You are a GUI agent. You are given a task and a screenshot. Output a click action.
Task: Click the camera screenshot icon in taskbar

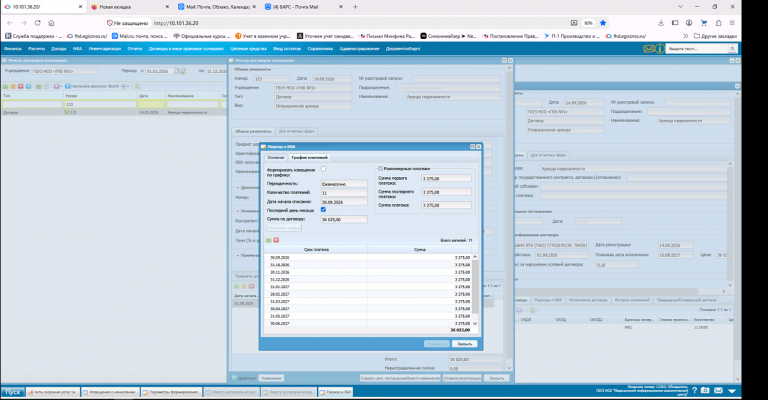(705, 391)
